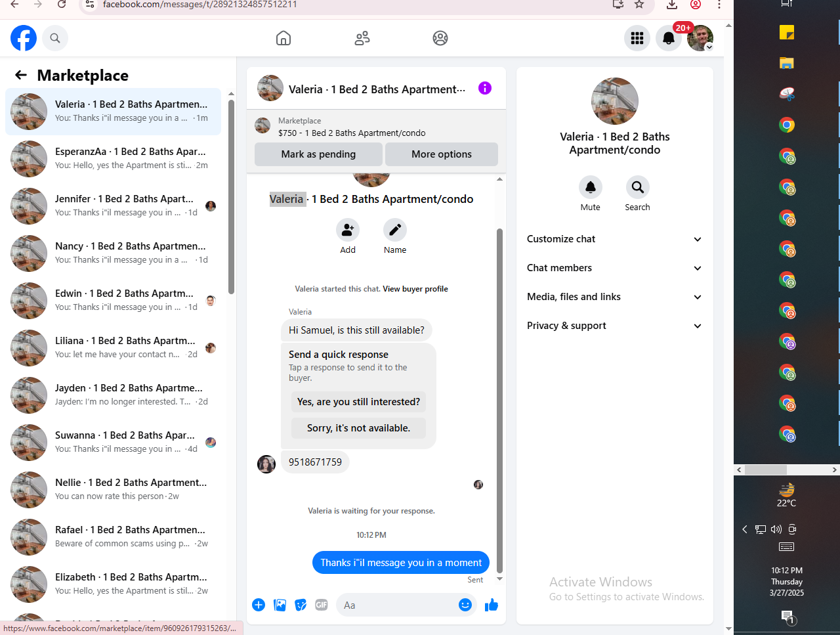Click Mark as pending button

tap(318, 154)
